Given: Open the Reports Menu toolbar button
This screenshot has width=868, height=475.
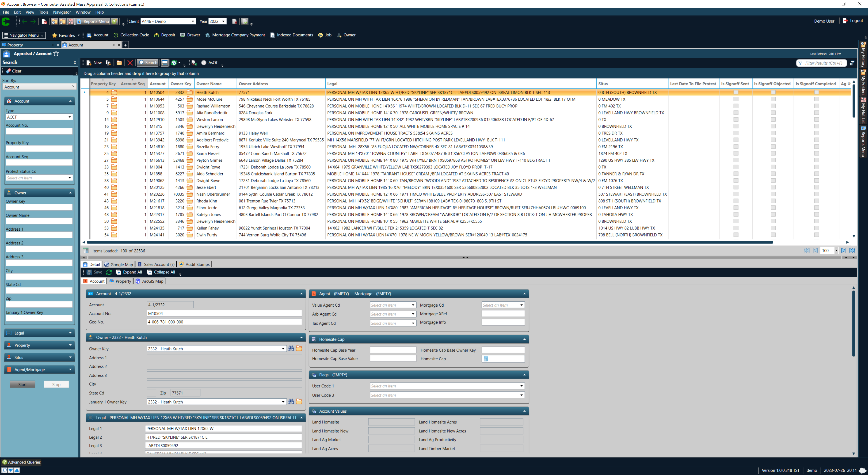Looking at the screenshot, I should pyautogui.click(x=93, y=21).
